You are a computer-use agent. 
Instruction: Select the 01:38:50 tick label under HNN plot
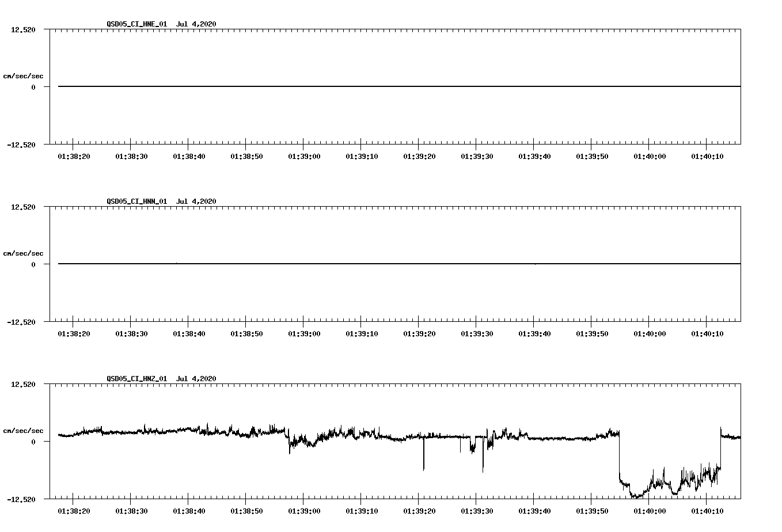(246, 334)
